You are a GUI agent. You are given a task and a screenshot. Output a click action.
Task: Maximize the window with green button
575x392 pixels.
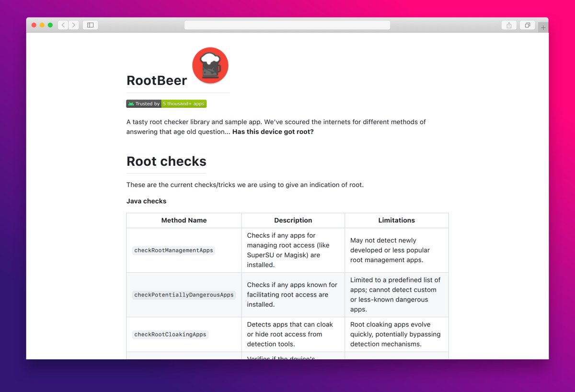coord(50,25)
